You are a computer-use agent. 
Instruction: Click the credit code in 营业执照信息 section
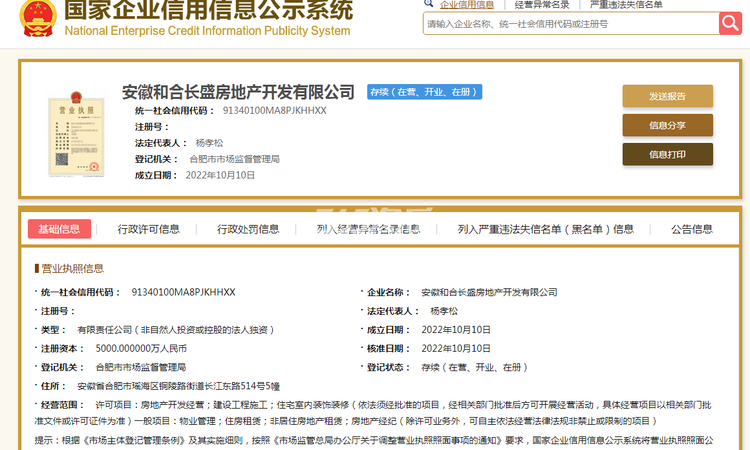pyautogui.click(x=184, y=292)
